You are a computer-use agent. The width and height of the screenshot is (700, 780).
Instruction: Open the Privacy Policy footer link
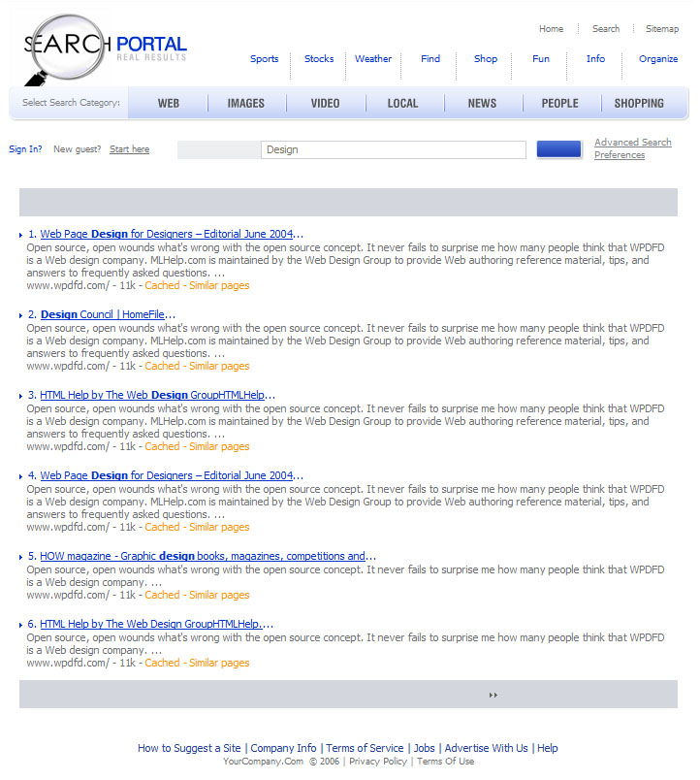coord(377,762)
